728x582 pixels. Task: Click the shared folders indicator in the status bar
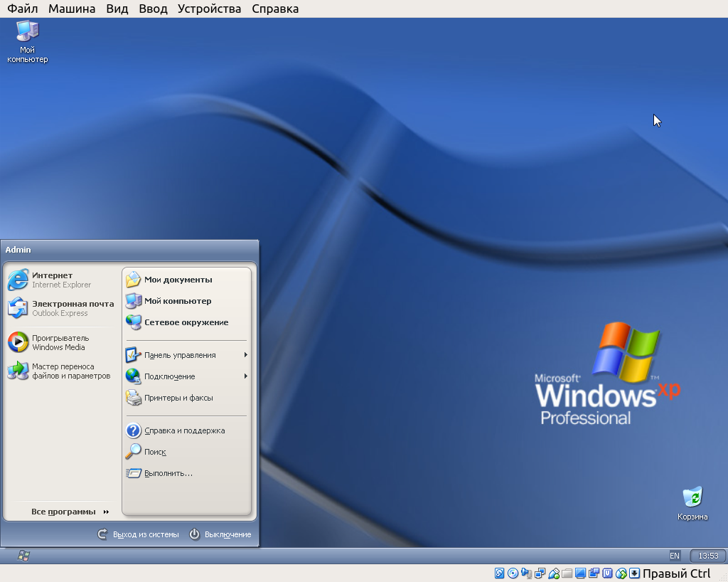click(x=567, y=573)
